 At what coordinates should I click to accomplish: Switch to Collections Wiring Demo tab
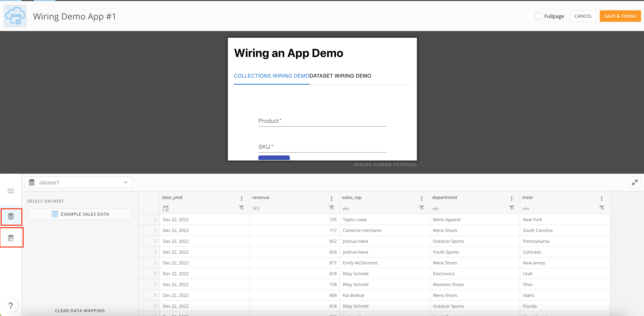272,76
